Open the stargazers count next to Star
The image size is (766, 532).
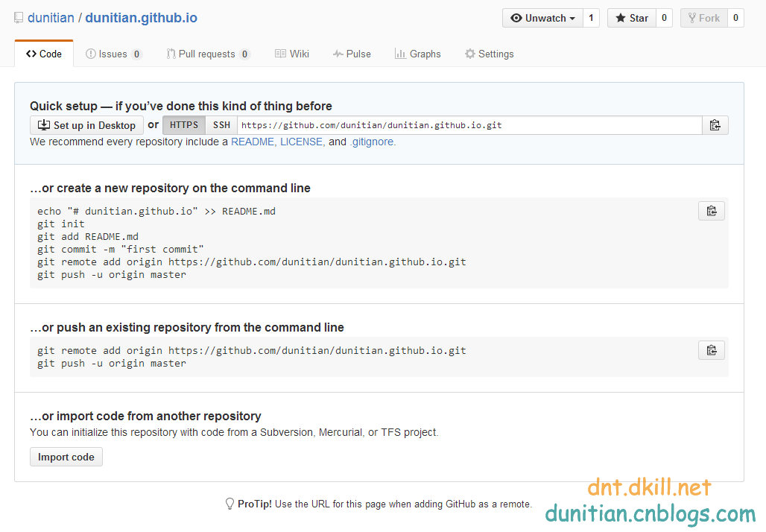665,18
